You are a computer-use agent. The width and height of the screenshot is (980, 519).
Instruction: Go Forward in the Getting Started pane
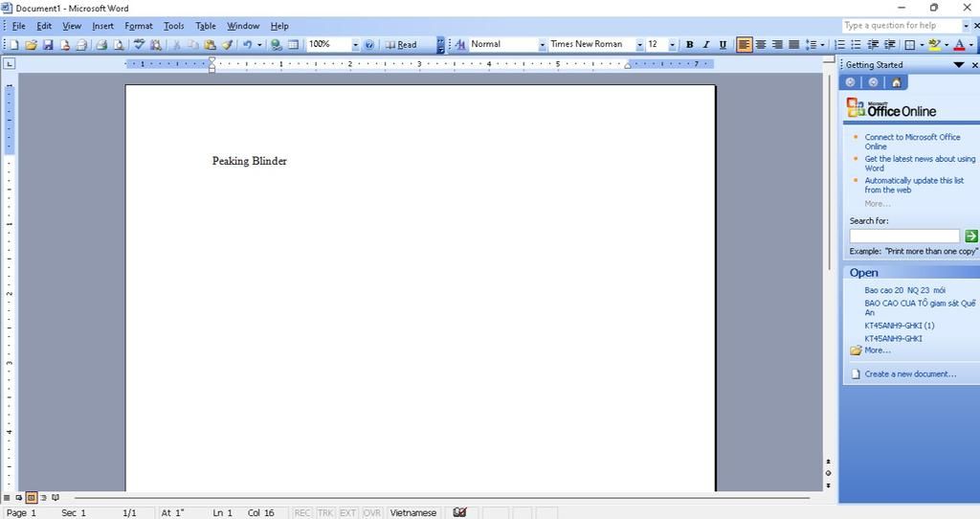pyautogui.click(x=873, y=82)
